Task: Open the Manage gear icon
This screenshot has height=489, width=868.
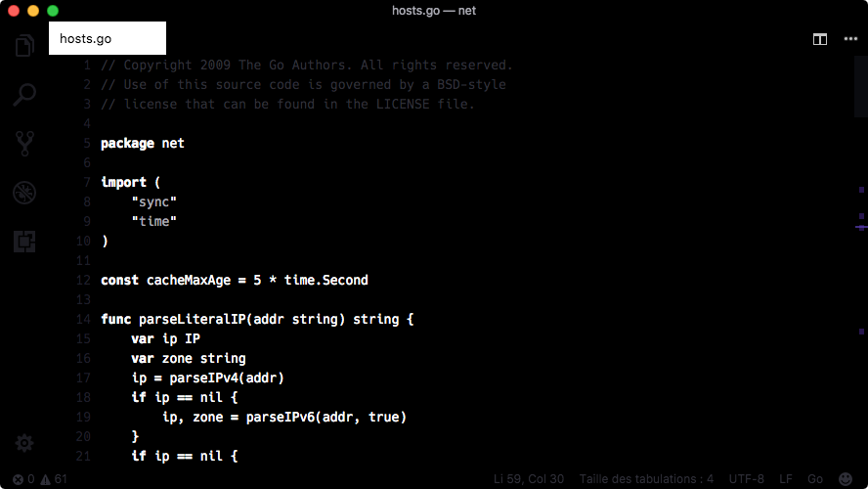Action: pyautogui.click(x=24, y=443)
